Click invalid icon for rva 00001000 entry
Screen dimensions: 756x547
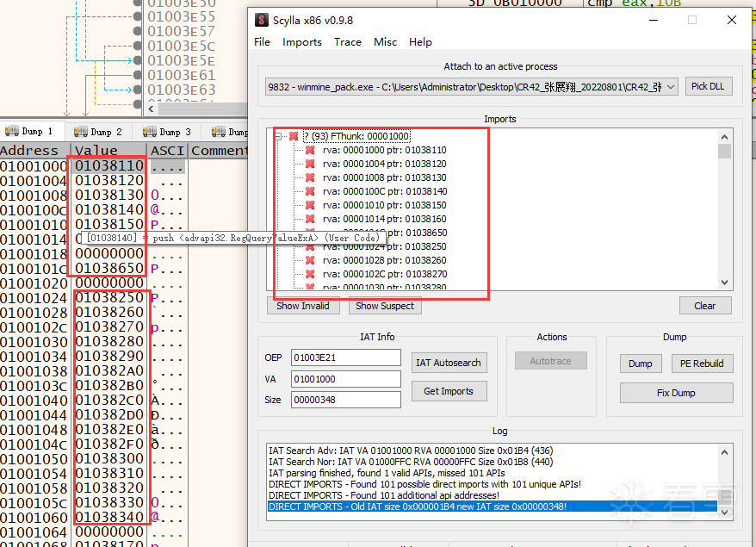[310, 150]
